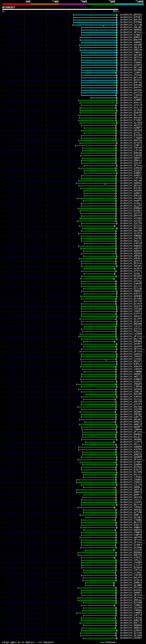Screen dimensions: 146x644
Task: Select hit label UniRef100_B9YUM5
Action: [131, 394]
